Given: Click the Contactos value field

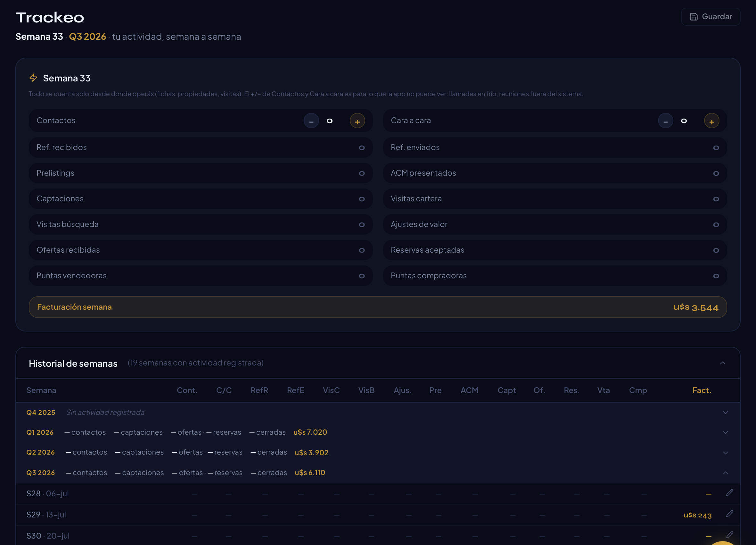Looking at the screenshot, I should click(330, 121).
